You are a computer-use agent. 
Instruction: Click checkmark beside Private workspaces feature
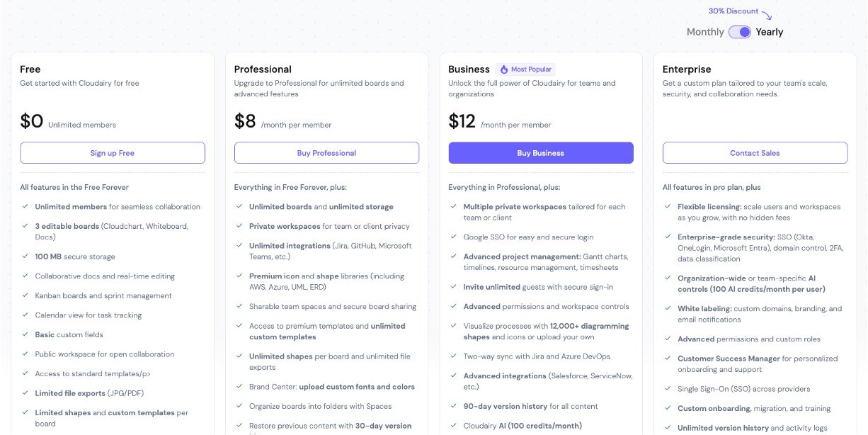(239, 227)
